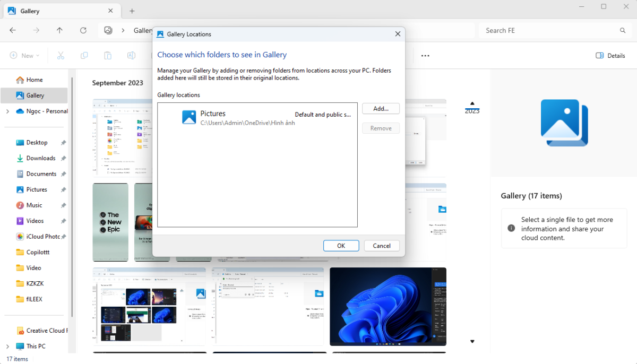This screenshot has height=364, width=637.
Task: Cancel the Gallery Locations dialog
Action: point(382,246)
